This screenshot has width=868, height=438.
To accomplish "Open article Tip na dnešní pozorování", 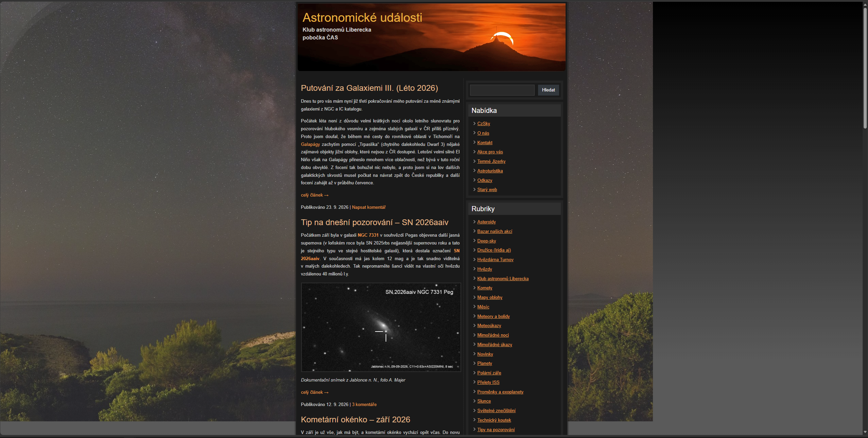I will point(375,222).
